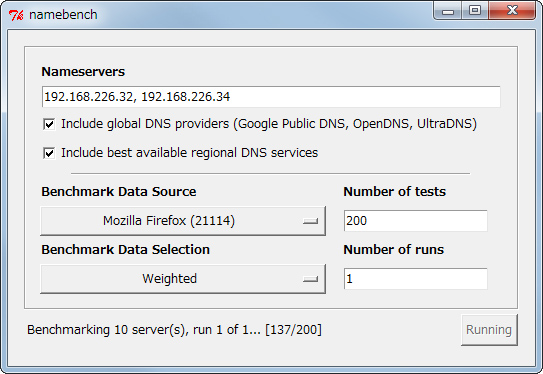Close the namebench window
This screenshot has width=543, height=374.
(x=512, y=11)
